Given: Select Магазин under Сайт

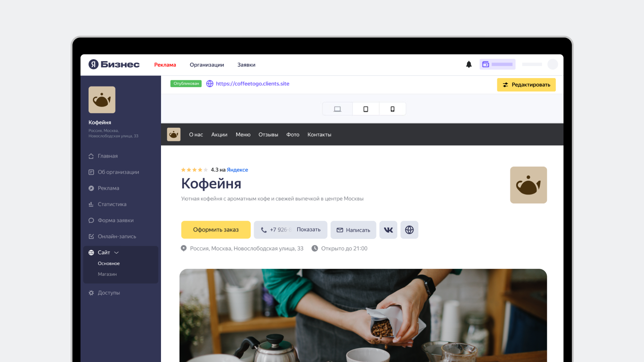Looking at the screenshot, I should tap(107, 274).
